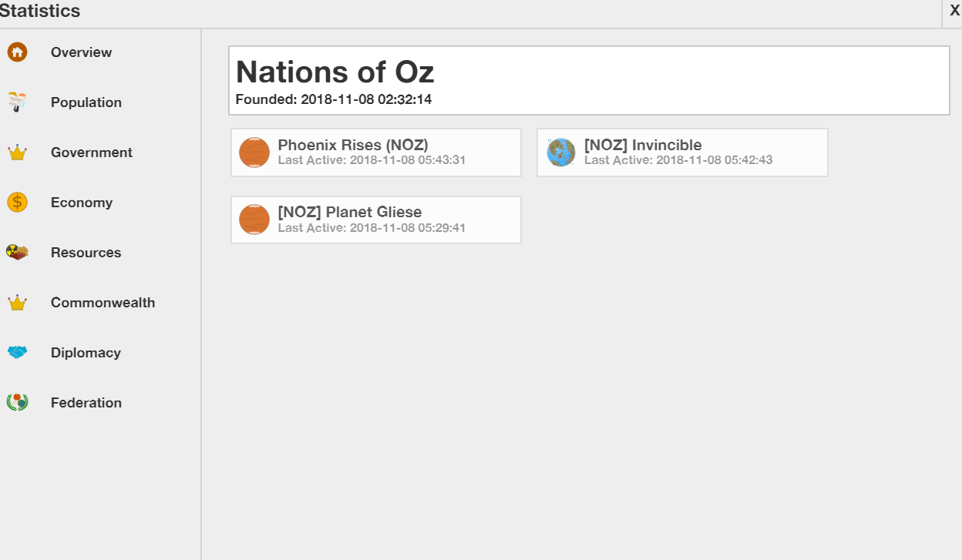Select the Population menu item
This screenshot has height=560, width=962.
(86, 102)
